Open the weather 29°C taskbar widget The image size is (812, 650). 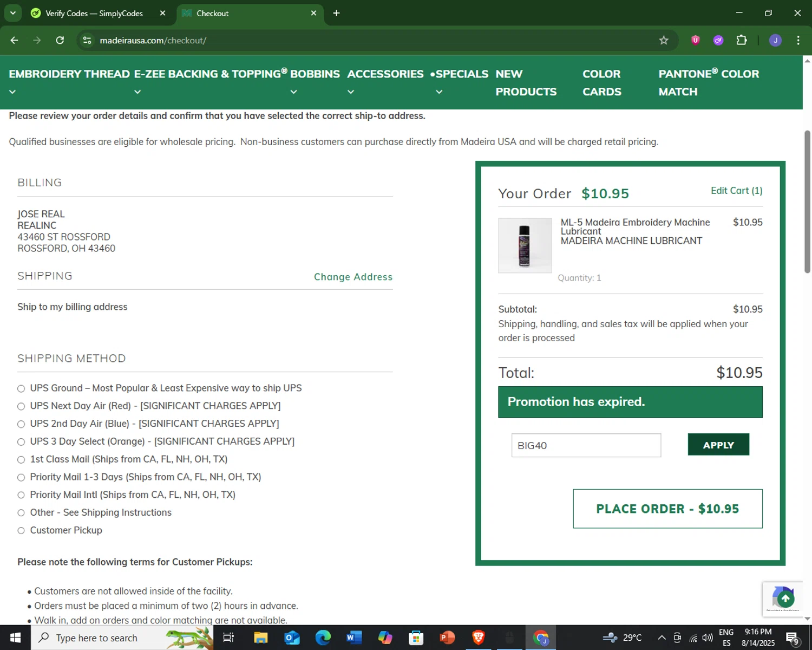(x=623, y=638)
